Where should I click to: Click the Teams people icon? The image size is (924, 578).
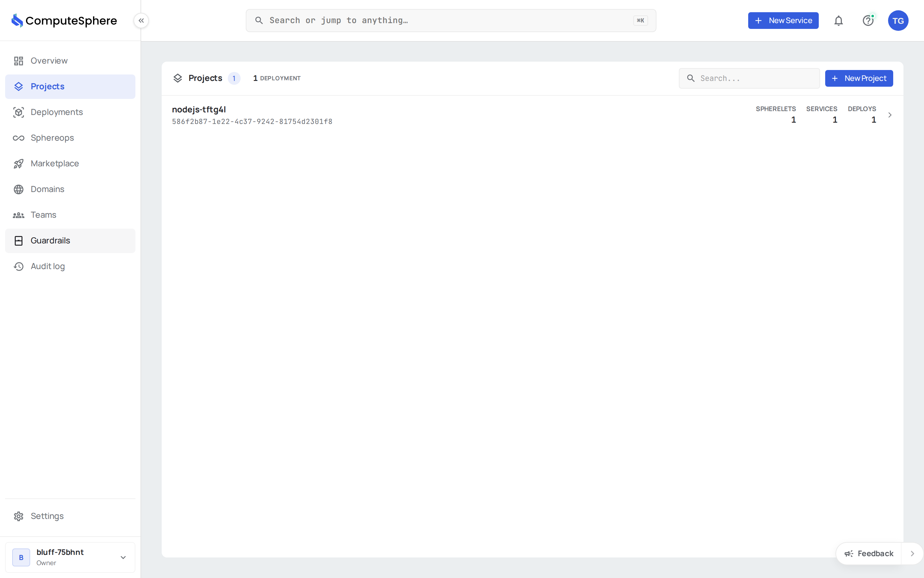point(19,215)
